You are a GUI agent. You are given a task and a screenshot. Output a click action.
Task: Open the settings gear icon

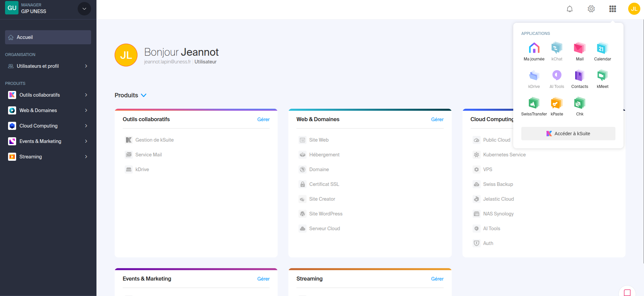pyautogui.click(x=591, y=9)
